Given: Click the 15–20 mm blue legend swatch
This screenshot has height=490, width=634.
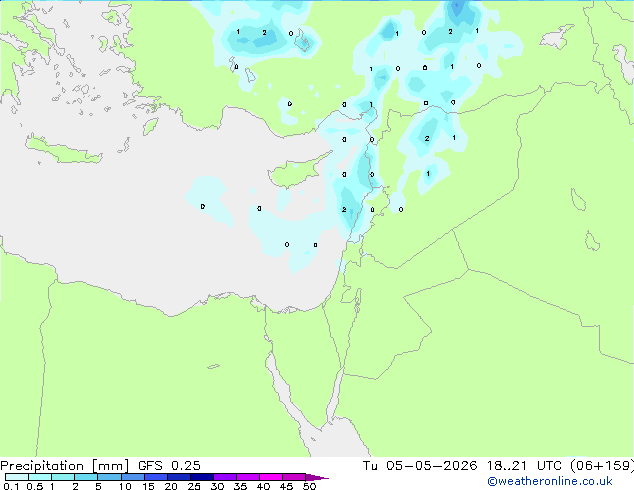Looking at the screenshot, I should tap(155, 477).
